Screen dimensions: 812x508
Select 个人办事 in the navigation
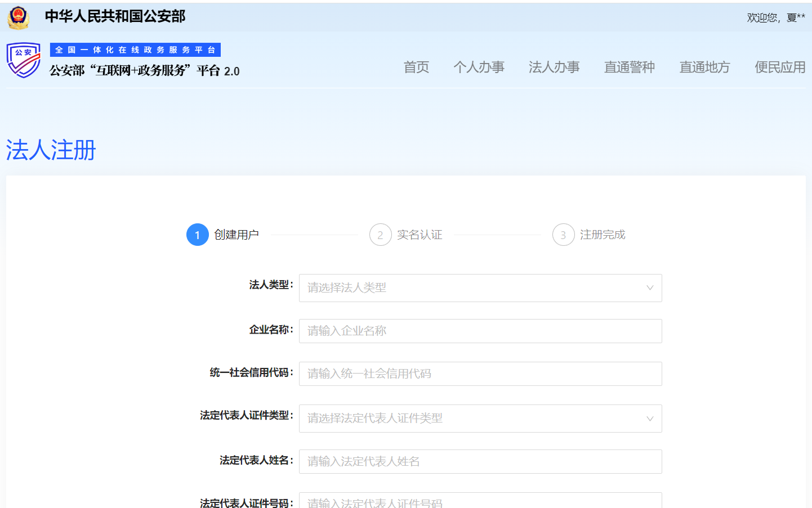(x=479, y=67)
